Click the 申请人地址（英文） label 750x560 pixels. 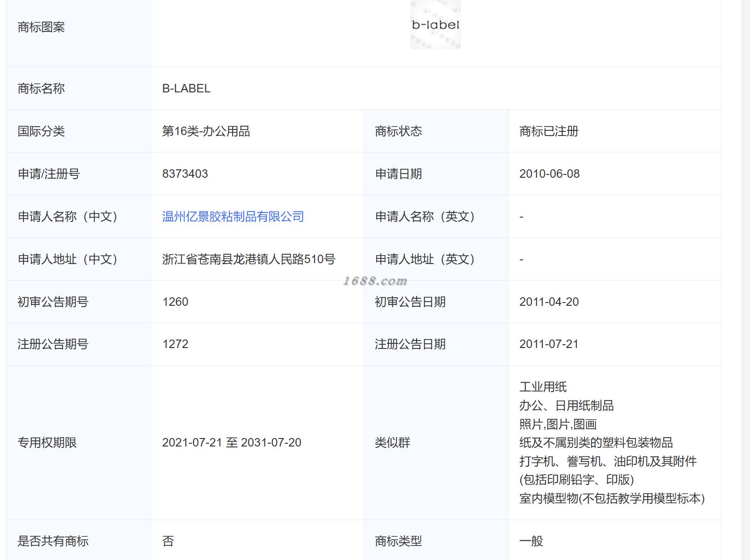(425, 259)
